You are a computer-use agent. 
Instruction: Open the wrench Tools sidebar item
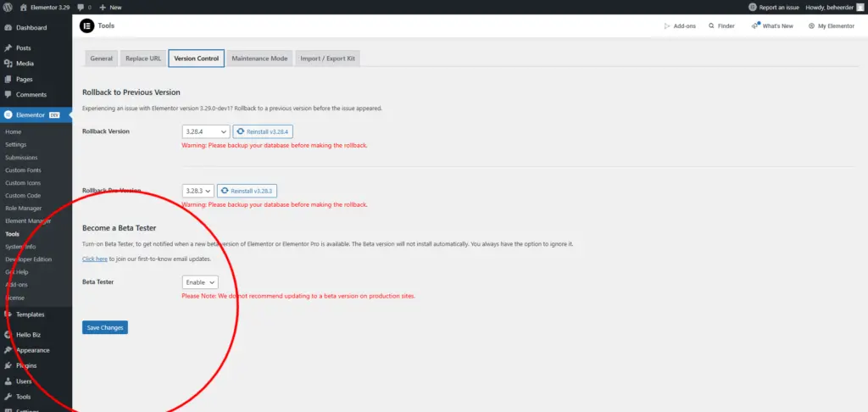pos(23,397)
